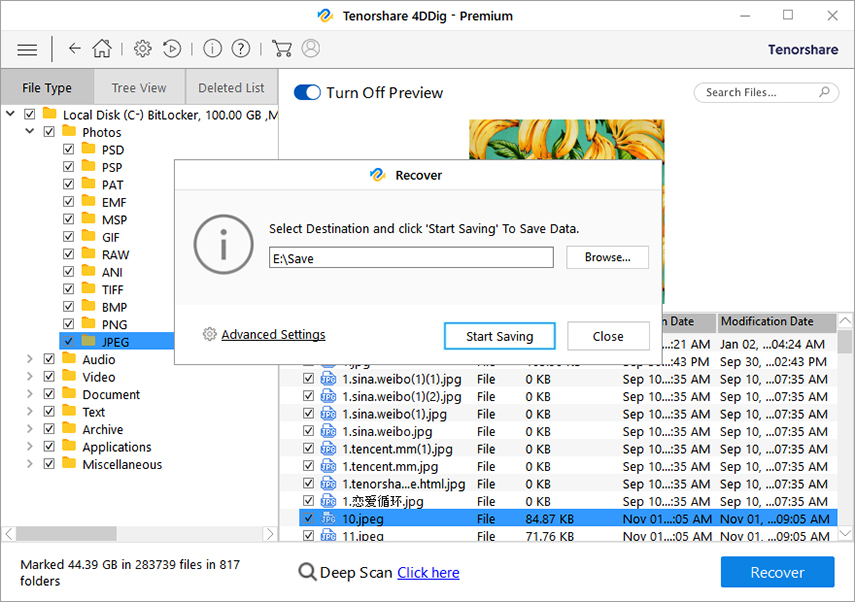The width and height of the screenshot is (855, 602).
Task: Open the Advanced Settings link
Action: coord(273,334)
